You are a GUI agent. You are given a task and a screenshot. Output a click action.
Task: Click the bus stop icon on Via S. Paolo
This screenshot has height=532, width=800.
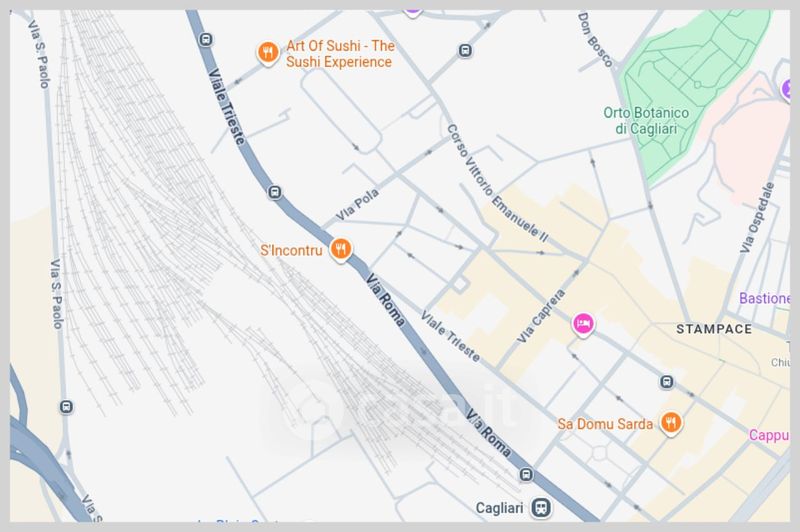coord(66,407)
